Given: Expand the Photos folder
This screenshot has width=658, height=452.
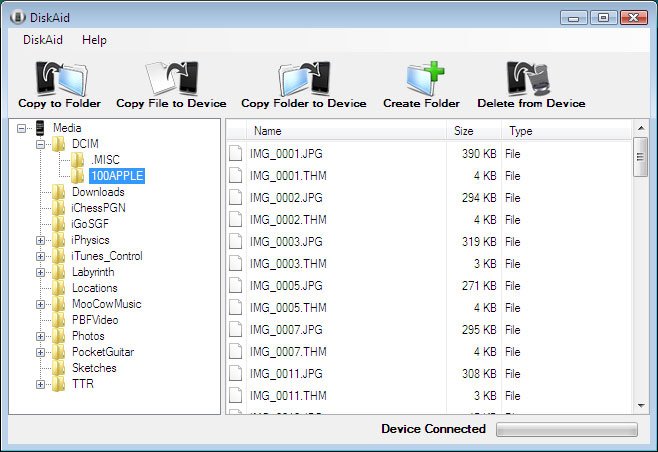Looking at the screenshot, I should tap(40, 337).
